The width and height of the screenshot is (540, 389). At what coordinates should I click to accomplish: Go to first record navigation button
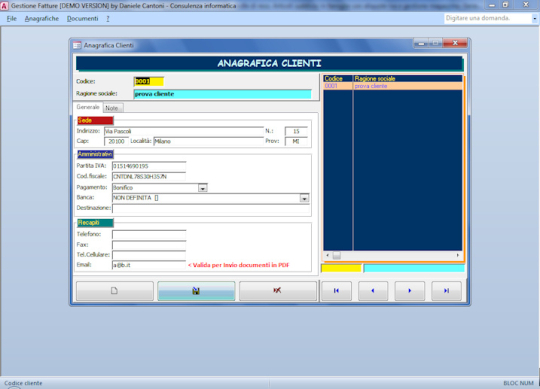(x=336, y=291)
